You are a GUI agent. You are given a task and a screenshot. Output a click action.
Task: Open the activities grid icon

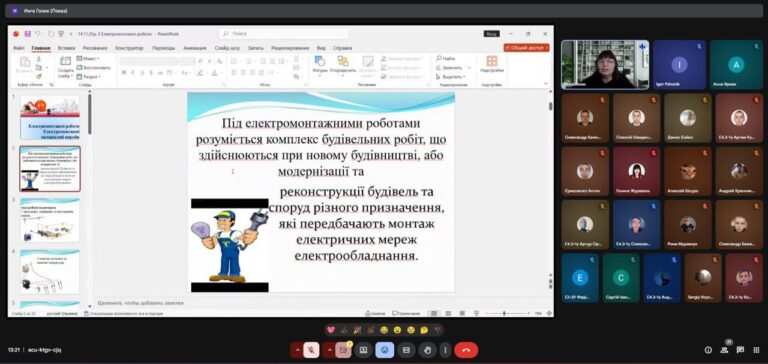tap(756, 350)
